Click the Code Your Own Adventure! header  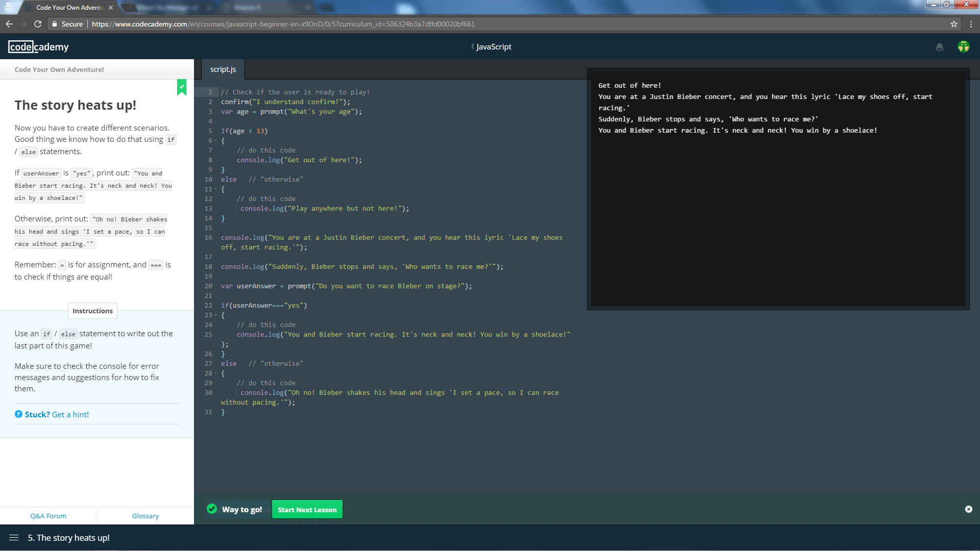click(59, 69)
